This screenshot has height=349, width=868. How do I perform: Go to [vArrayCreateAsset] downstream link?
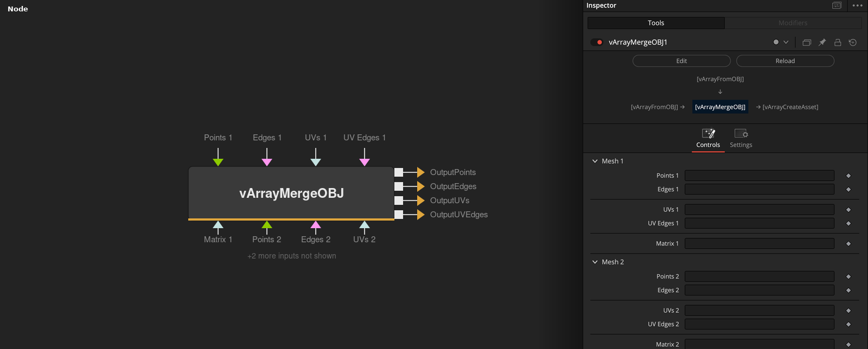pyautogui.click(x=790, y=107)
